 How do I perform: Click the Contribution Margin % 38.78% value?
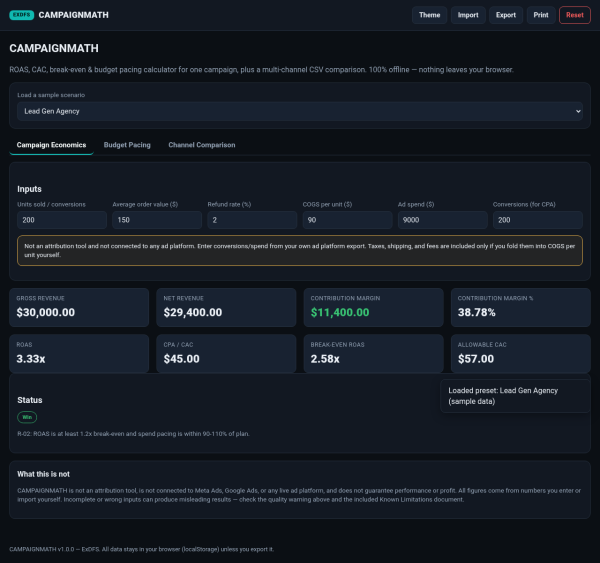(476, 312)
